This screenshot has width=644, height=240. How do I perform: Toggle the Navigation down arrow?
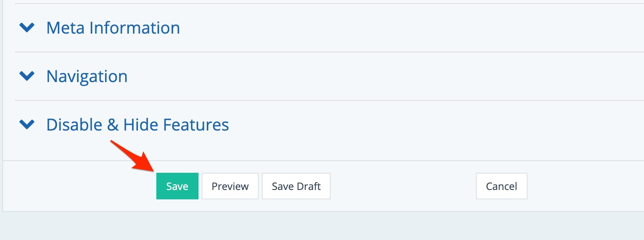coord(27,76)
